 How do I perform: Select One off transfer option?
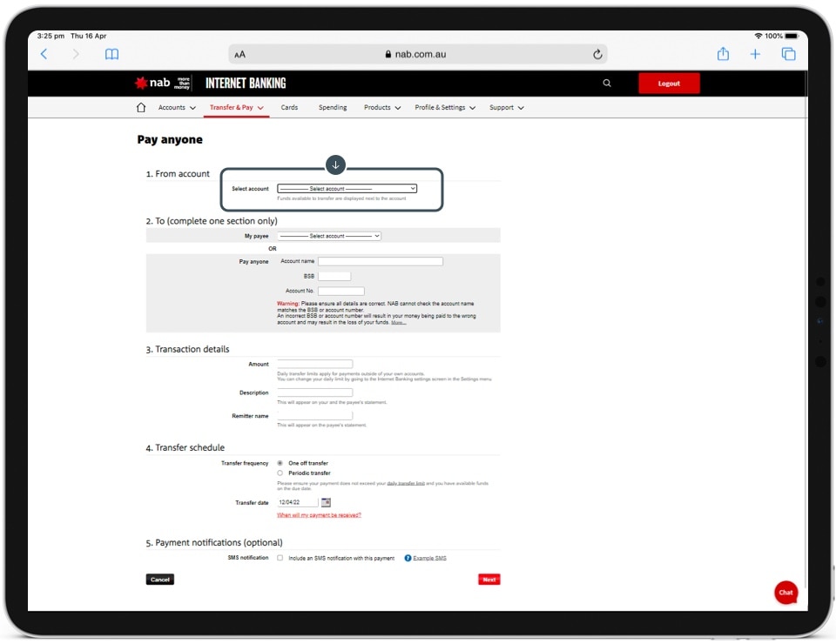point(280,463)
